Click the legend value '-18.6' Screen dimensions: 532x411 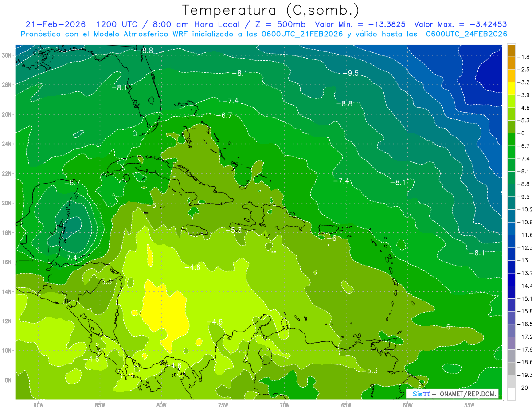pyautogui.click(x=524, y=362)
